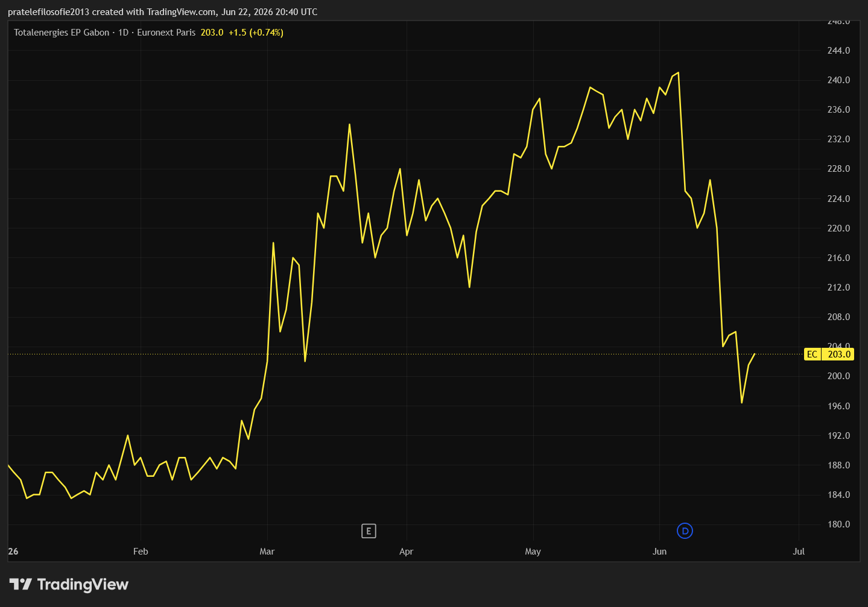Image resolution: width=868 pixels, height=607 pixels.
Task: Click the 'Feb' label on the time axis
Action: pos(141,552)
